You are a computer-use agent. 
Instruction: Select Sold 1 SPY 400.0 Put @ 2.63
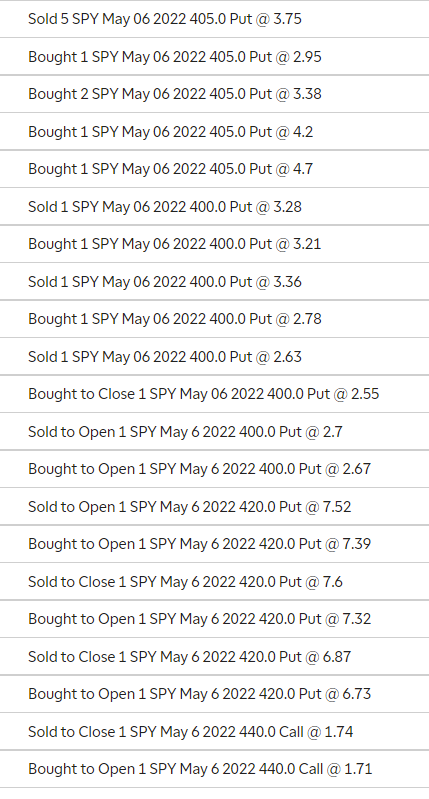[214, 356]
